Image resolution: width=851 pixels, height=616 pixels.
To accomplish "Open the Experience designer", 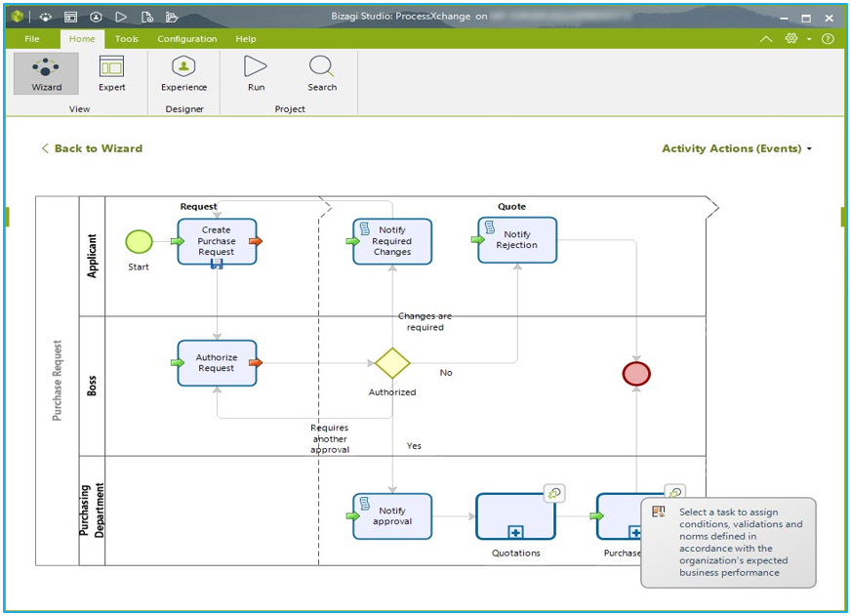I will pos(183,73).
